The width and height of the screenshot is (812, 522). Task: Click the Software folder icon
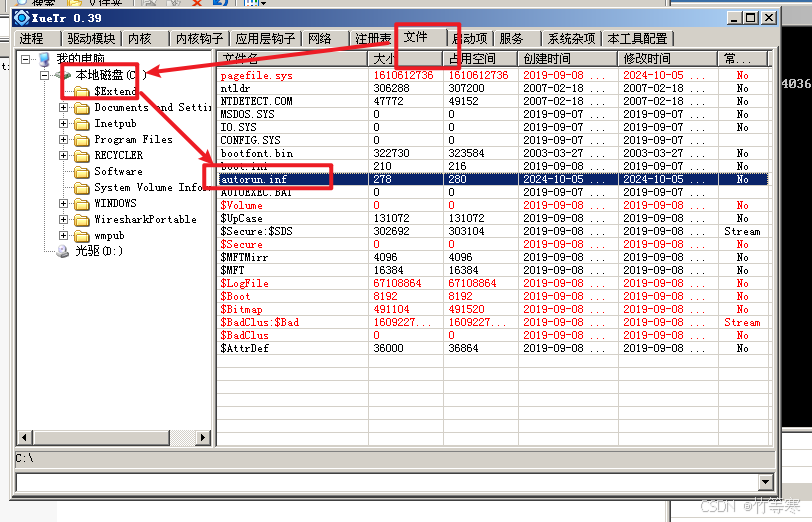(x=82, y=172)
